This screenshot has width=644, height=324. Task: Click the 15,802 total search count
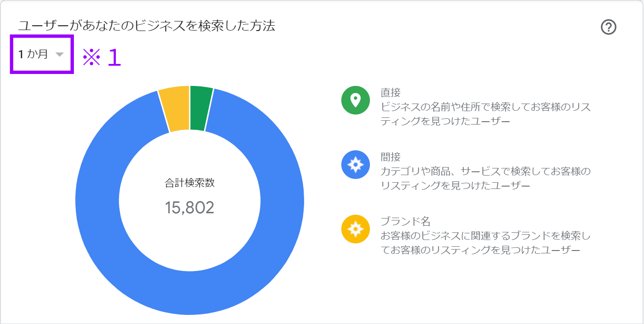pyautogui.click(x=190, y=208)
